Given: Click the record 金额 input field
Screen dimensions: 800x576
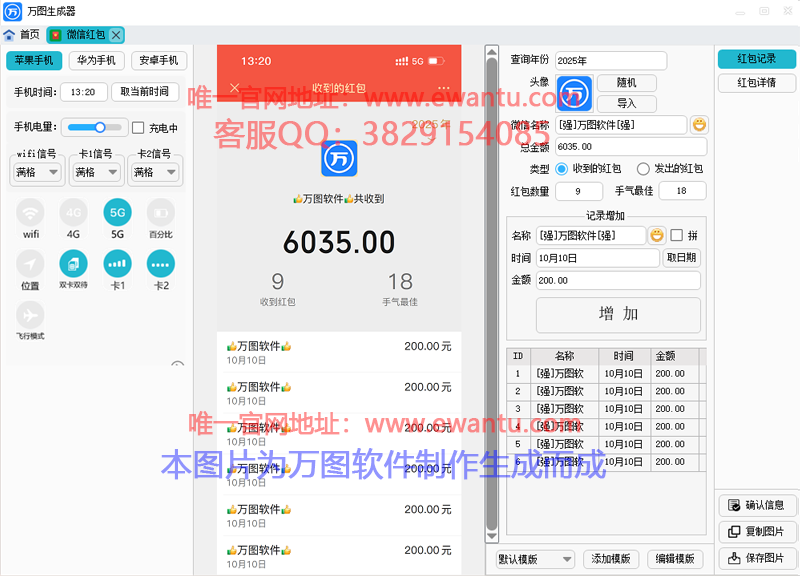Looking at the screenshot, I should tap(618, 281).
